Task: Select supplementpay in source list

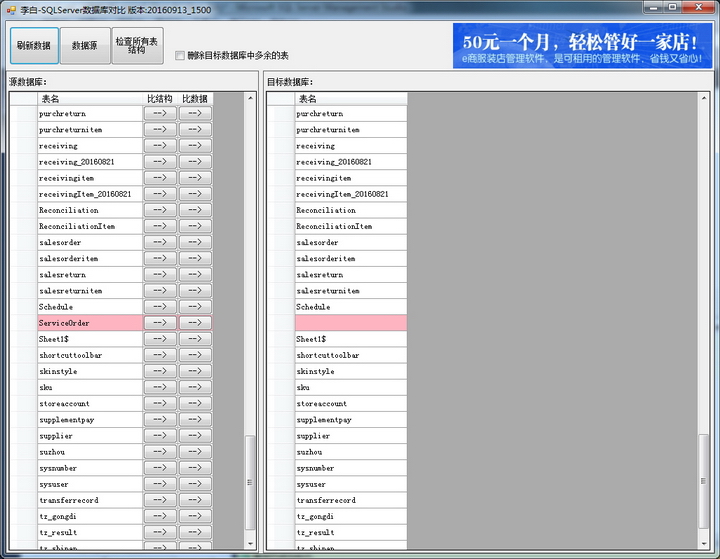Action: (90, 419)
